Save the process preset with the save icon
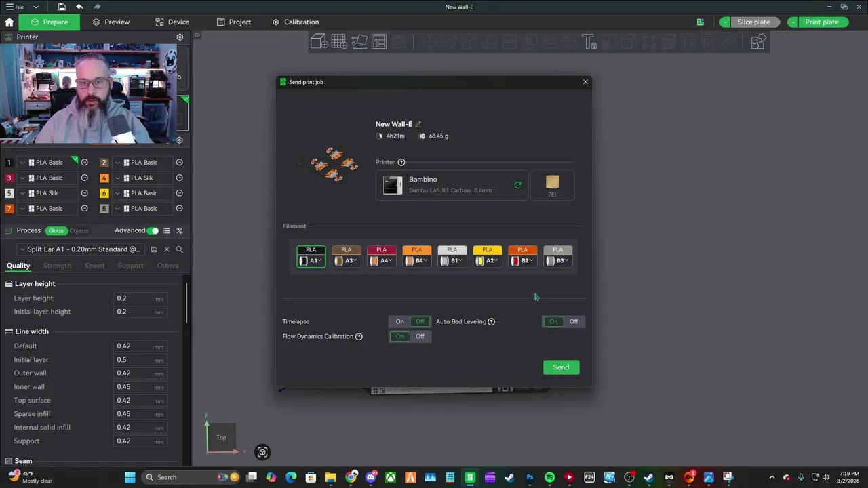Image resolution: width=868 pixels, height=488 pixels. click(154, 249)
